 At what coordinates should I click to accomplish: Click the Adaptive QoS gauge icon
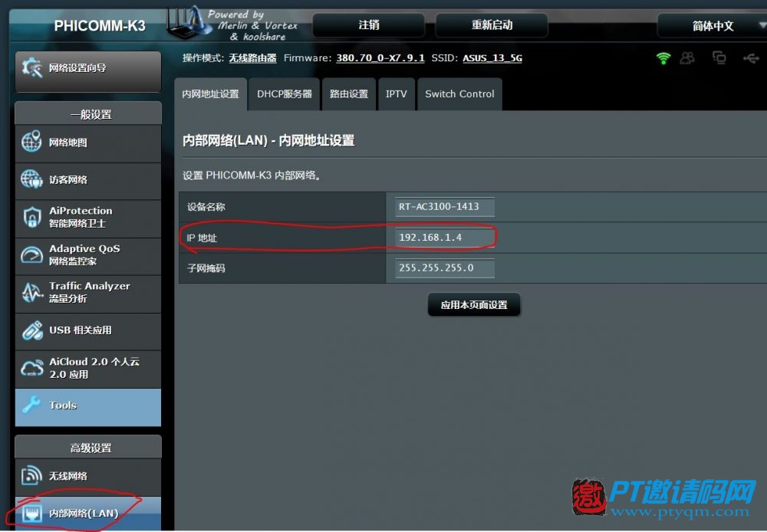(31, 255)
